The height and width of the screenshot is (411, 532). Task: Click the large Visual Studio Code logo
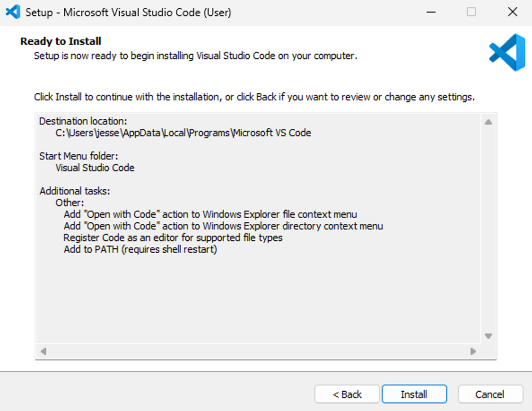507,52
